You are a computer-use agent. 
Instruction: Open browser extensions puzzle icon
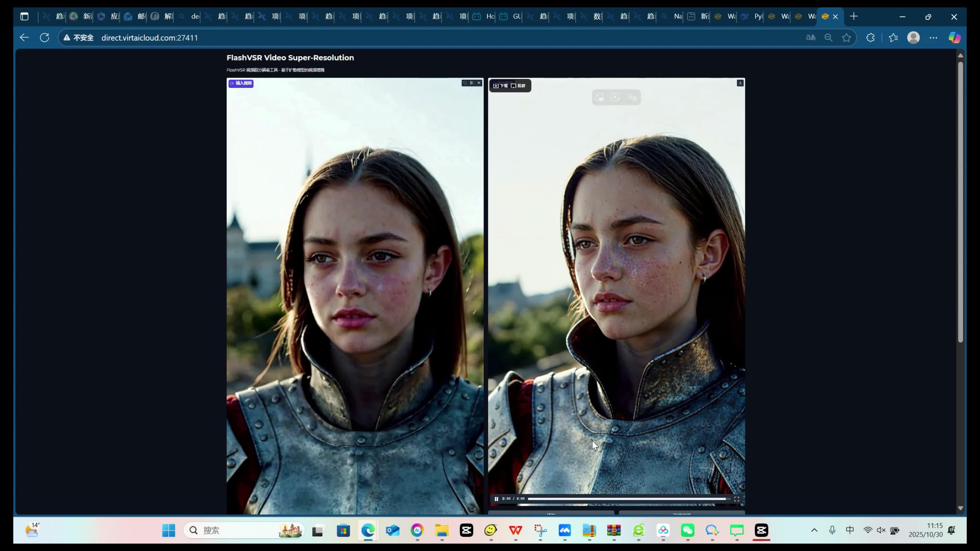pyautogui.click(x=871, y=38)
